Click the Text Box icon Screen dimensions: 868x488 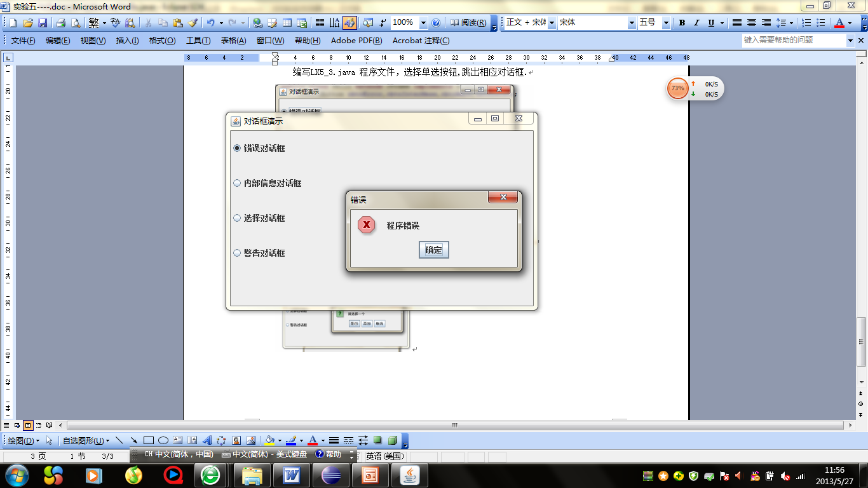click(x=178, y=440)
